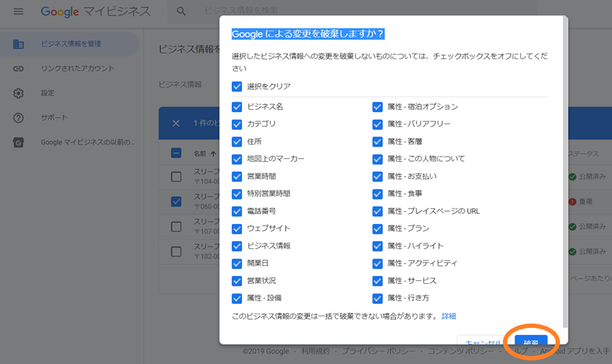Toggle the table header select-all checkbox
Screen dimensions: 612x364
coord(176,153)
